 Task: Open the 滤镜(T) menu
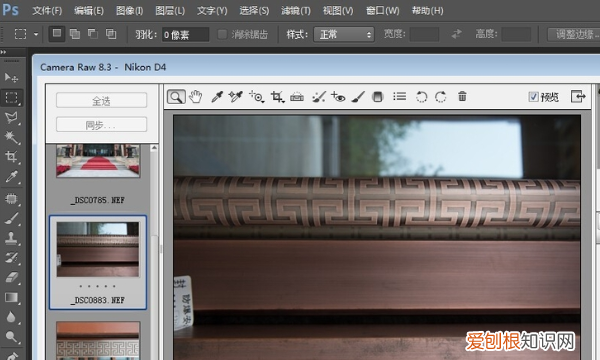[295, 10]
